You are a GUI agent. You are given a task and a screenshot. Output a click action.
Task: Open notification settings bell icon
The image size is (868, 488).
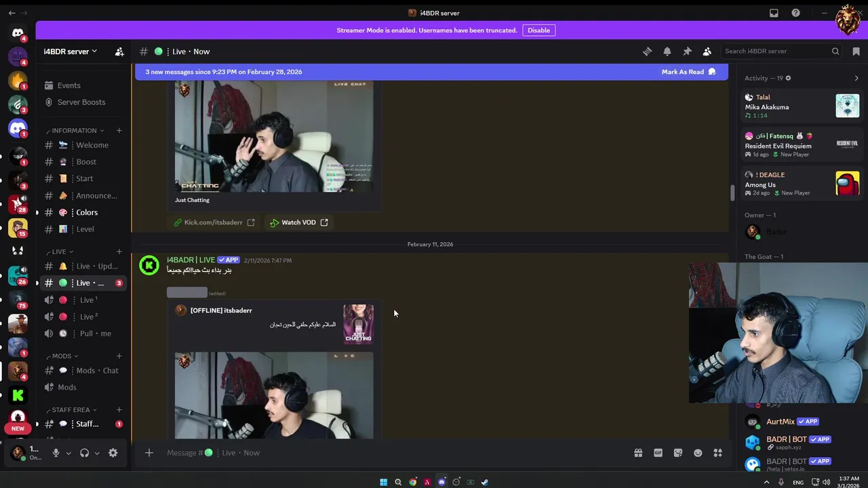667,52
